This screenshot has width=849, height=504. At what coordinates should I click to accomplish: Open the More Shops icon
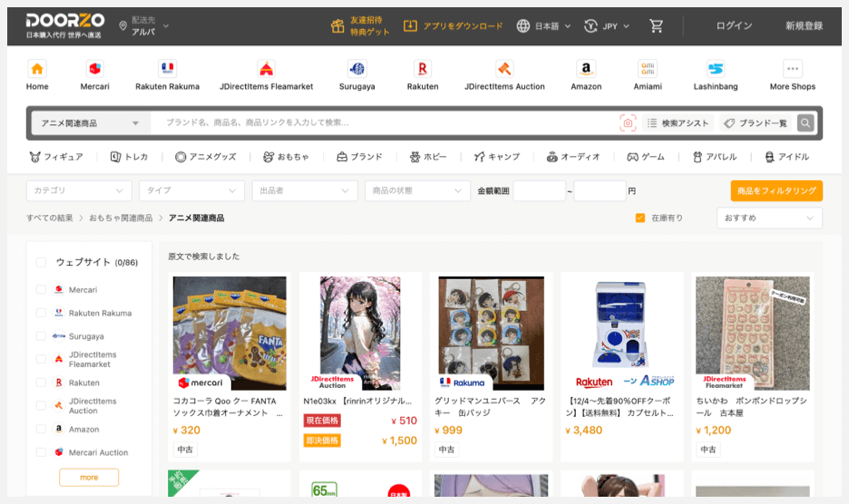(793, 69)
